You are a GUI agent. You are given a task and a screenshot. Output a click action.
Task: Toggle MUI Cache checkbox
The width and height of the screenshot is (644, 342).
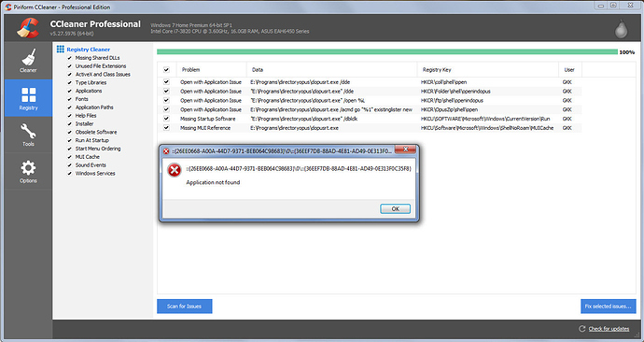(69, 157)
